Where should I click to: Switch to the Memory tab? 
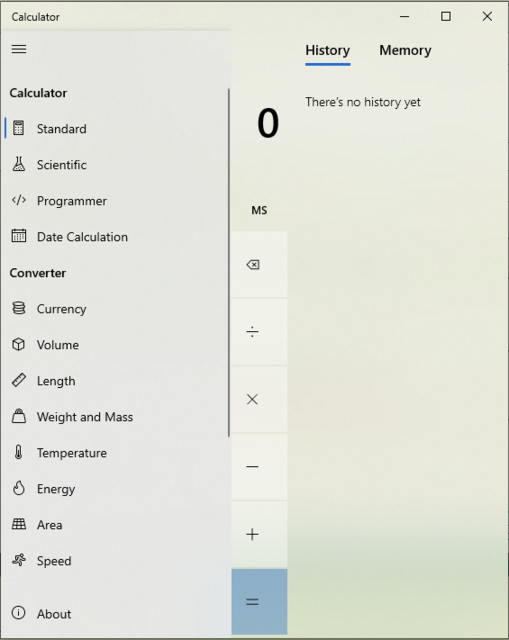click(405, 51)
